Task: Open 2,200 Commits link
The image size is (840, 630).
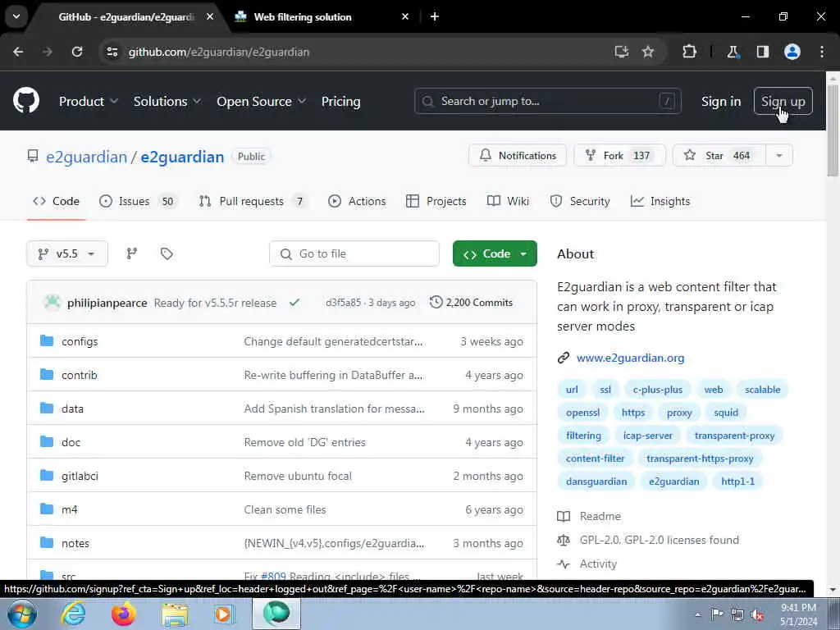Action: click(x=471, y=302)
